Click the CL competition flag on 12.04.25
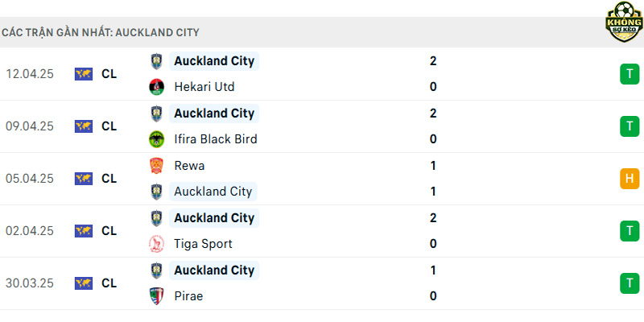 tap(84, 74)
